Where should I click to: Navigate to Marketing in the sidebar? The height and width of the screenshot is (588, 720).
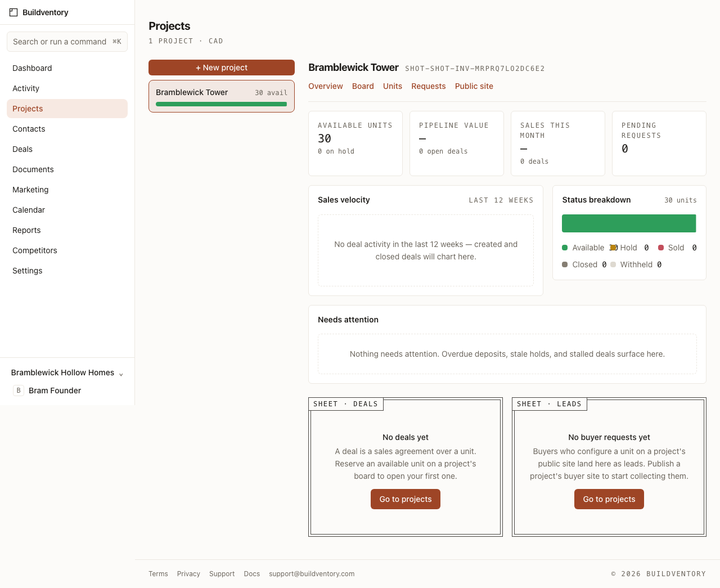(67, 190)
